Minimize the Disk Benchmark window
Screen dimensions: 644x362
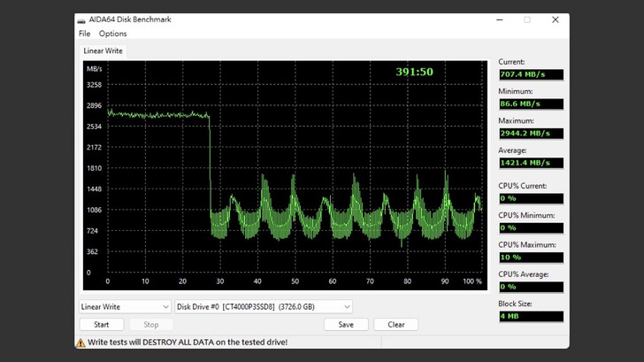coord(497,19)
